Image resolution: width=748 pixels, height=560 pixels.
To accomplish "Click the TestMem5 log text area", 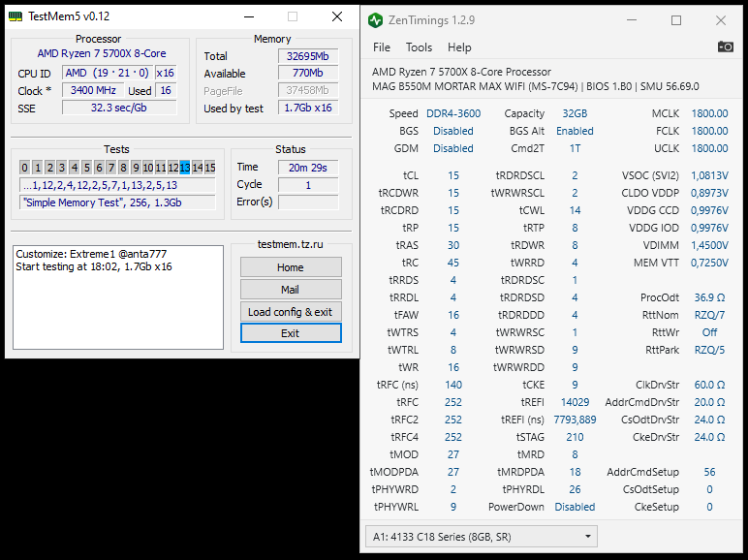I will tap(118, 297).
